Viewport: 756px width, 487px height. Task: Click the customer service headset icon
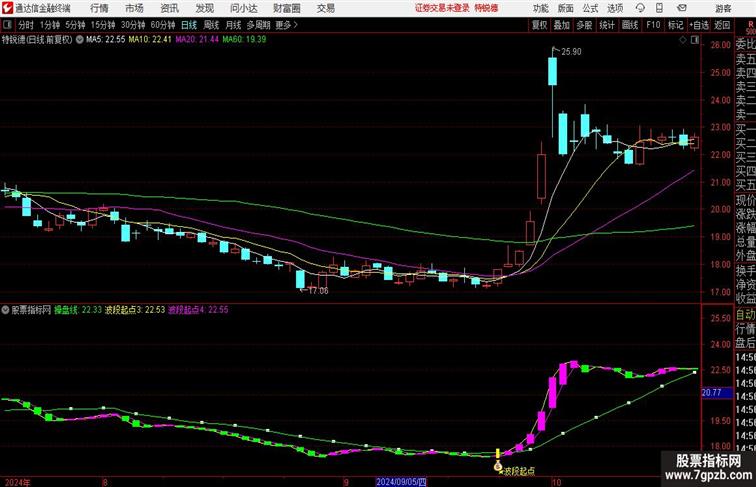pyautogui.click(x=640, y=8)
